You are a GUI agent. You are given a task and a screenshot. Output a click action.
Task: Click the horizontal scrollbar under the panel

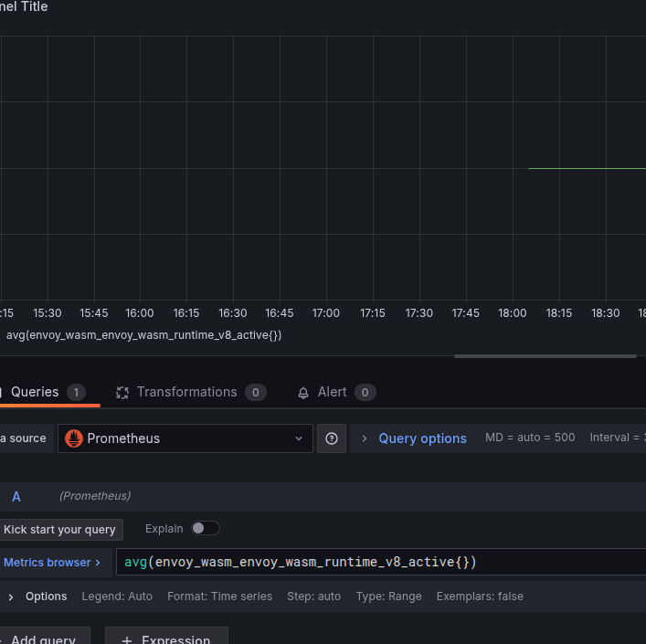(x=545, y=356)
